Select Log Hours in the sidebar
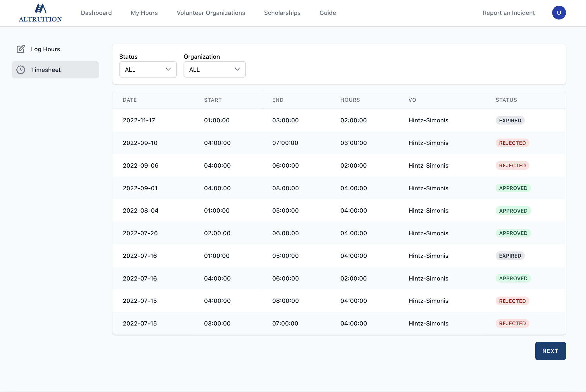Viewport: 586px width, 392px height. click(55, 49)
